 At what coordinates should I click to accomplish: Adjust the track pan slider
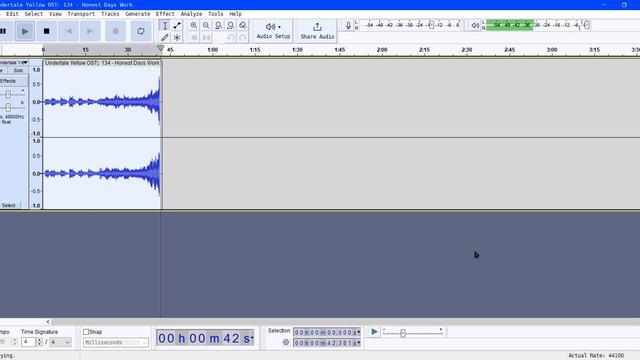point(8,107)
